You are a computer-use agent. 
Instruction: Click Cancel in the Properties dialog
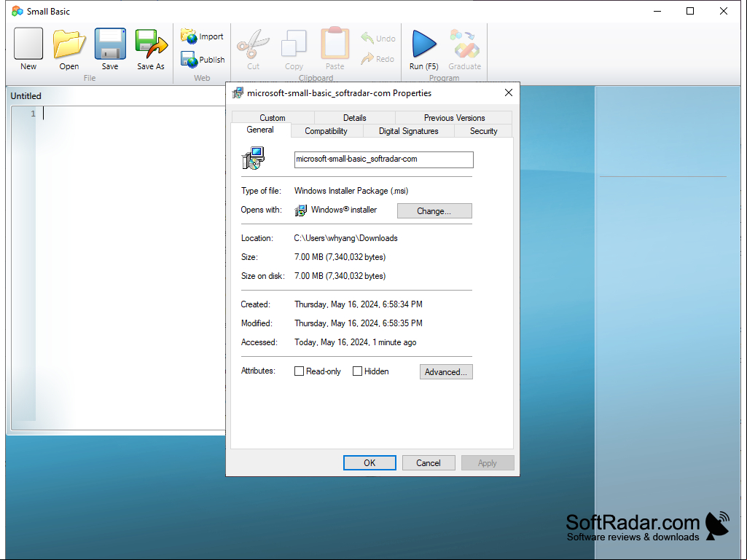tap(429, 463)
